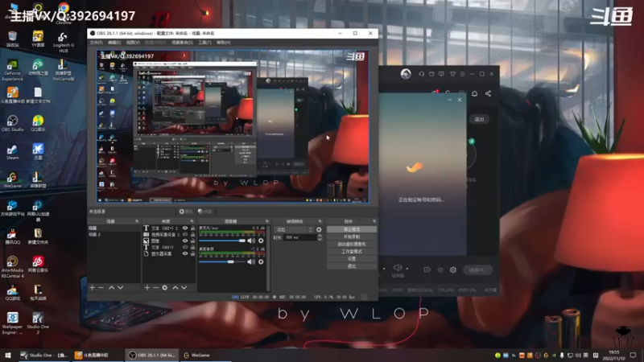
Task: Click the user avatar in Douyu title bar
Action: pos(406,74)
